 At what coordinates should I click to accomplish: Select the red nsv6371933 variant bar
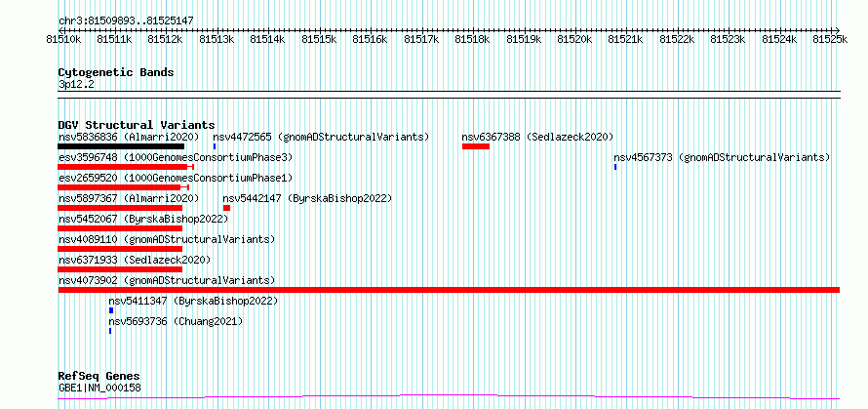[x=120, y=269]
